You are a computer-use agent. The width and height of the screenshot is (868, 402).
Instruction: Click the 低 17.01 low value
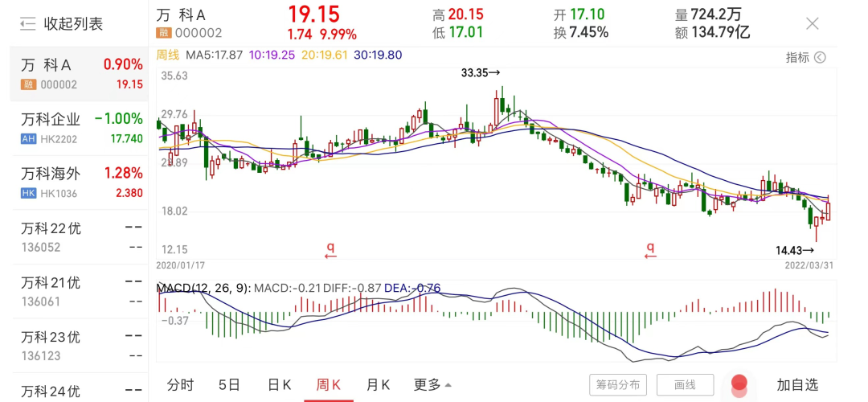457,33
